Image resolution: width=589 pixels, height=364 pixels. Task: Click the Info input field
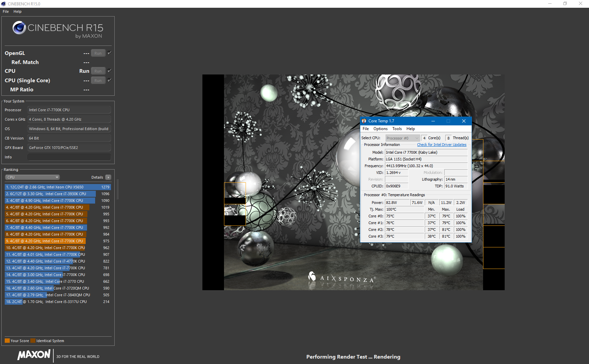point(69,157)
